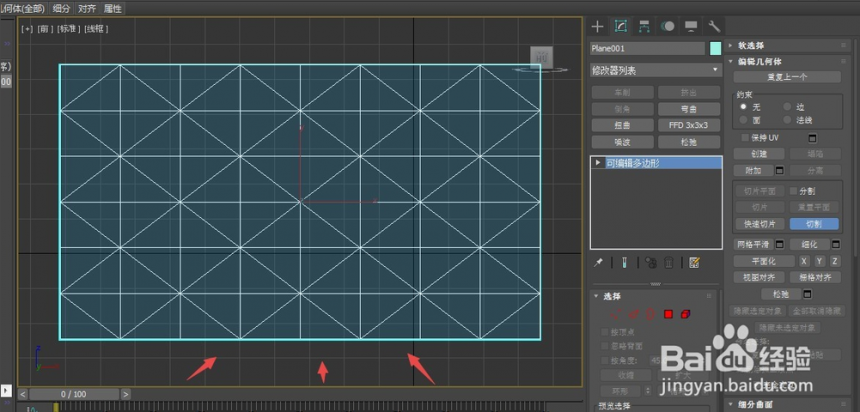Open the Utilities wrench tab
This screenshot has height=412, width=860.
pyautogui.click(x=714, y=26)
